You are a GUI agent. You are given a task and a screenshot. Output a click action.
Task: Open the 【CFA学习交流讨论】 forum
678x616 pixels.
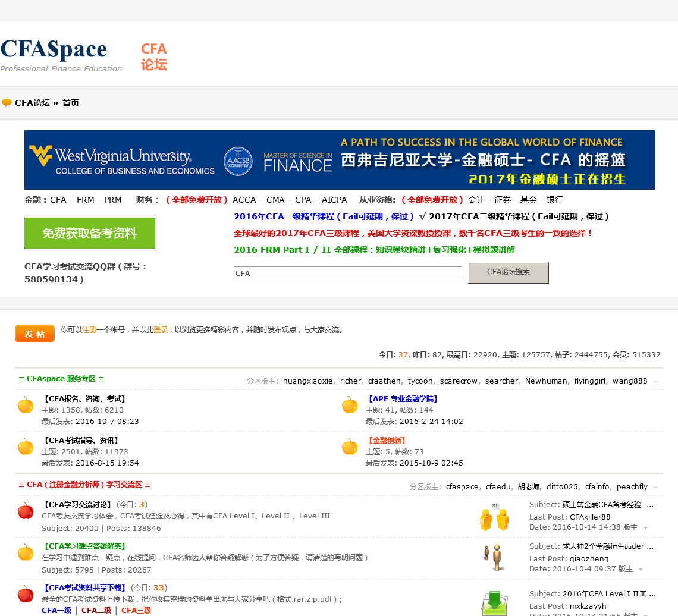click(78, 504)
